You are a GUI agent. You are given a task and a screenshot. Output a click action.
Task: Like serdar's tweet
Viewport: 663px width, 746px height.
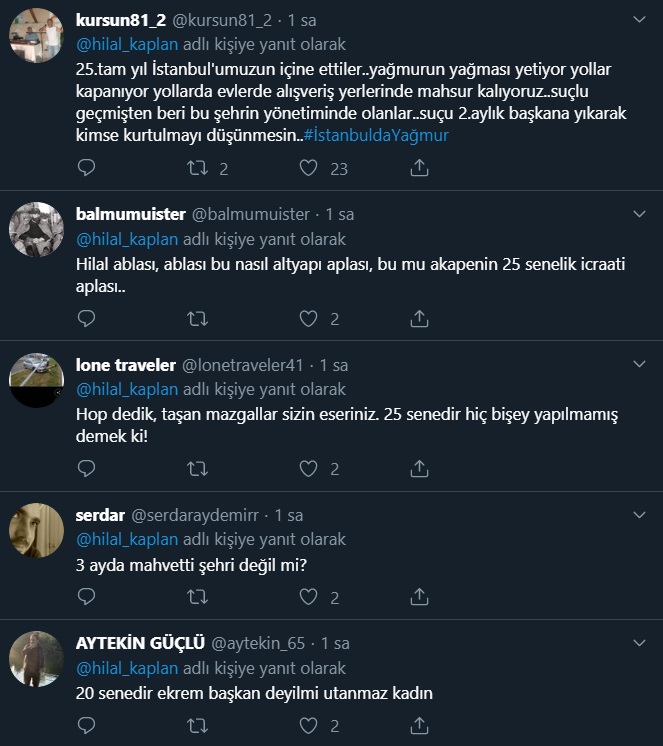pyautogui.click(x=309, y=597)
